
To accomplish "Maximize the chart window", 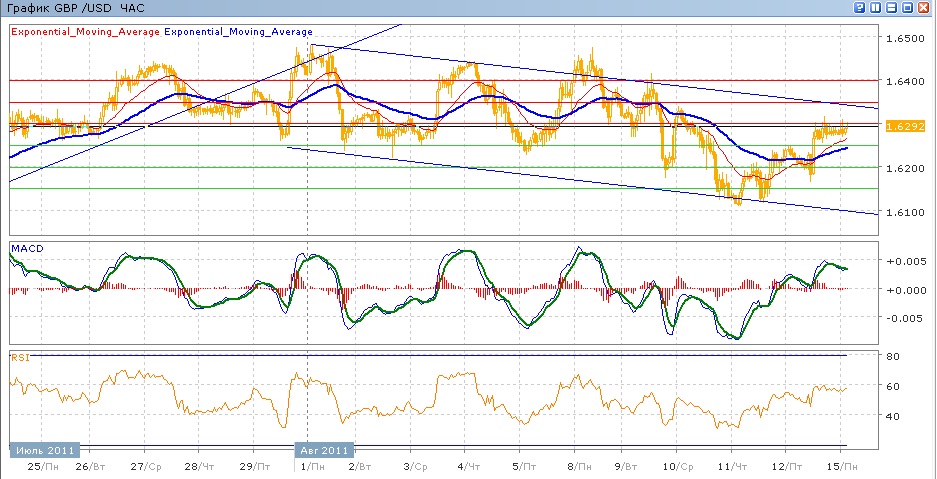I will click(x=907, y=8).
